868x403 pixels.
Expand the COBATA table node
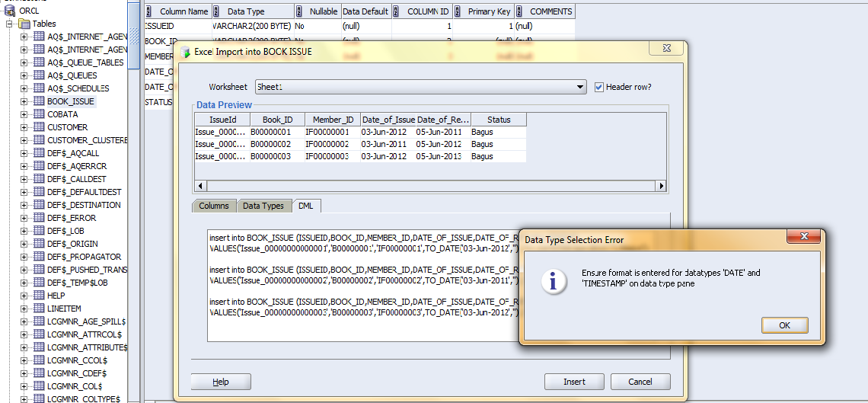coord(24,114)
